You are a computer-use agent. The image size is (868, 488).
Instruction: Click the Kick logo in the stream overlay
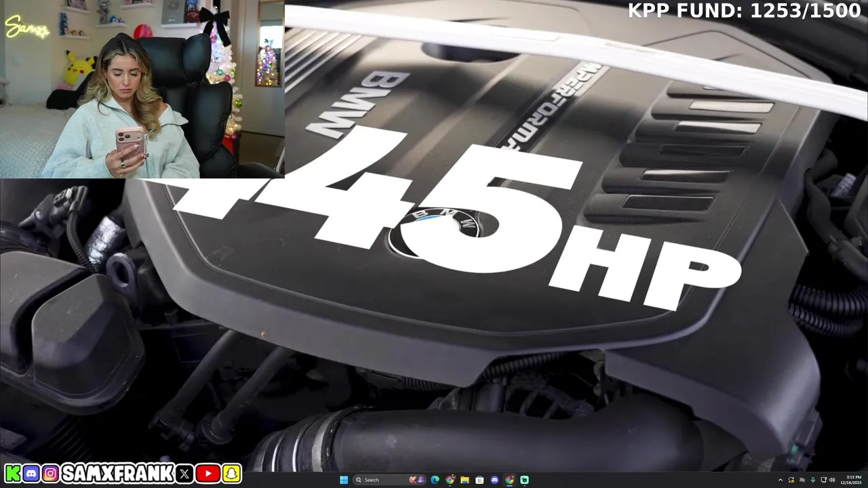tap(13, 473)
